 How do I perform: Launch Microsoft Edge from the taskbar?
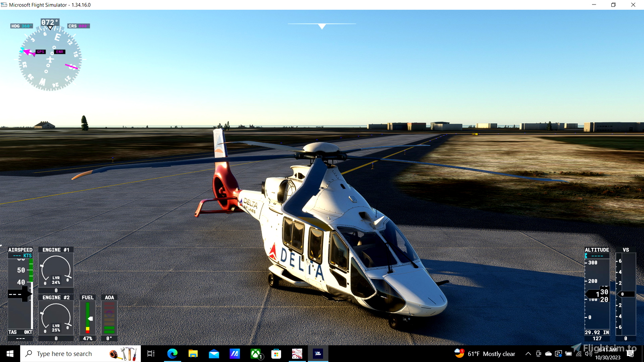tap(172, 354)
